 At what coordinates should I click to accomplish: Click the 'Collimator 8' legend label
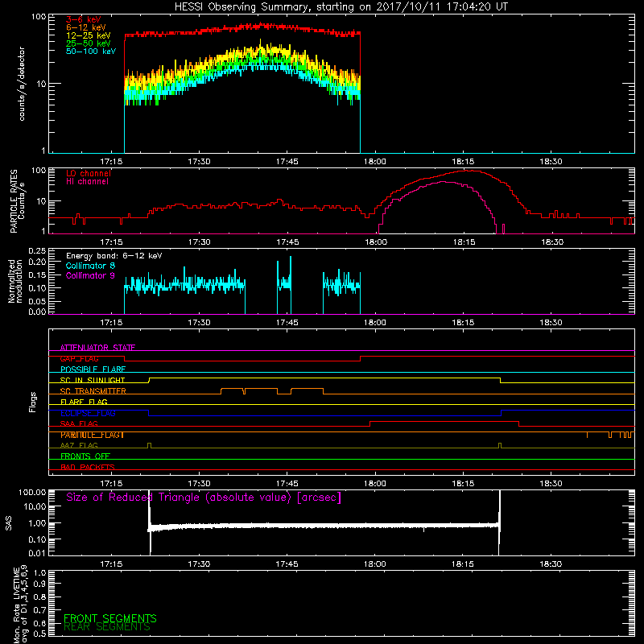(90, 266)
